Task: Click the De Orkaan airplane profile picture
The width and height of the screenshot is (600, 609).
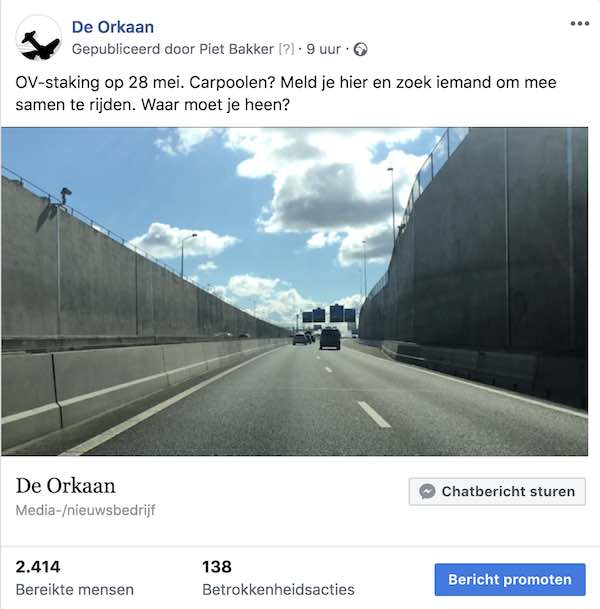Action: (38, 38)
